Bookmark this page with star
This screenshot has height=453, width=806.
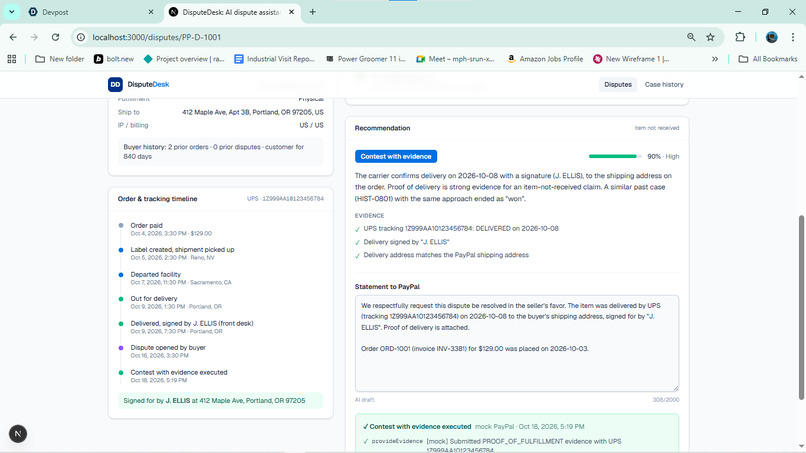point(710,37)
